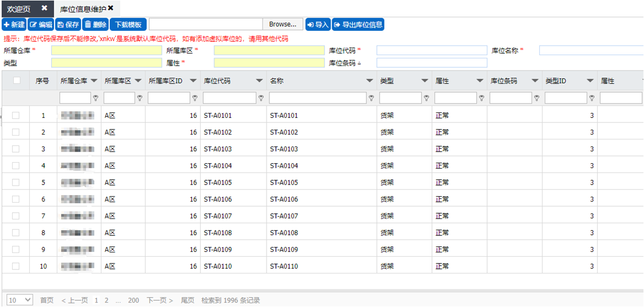Check the row 1 checkbox for ST-A0101
The image size is (644, 307).
click(x=15, y=116)
